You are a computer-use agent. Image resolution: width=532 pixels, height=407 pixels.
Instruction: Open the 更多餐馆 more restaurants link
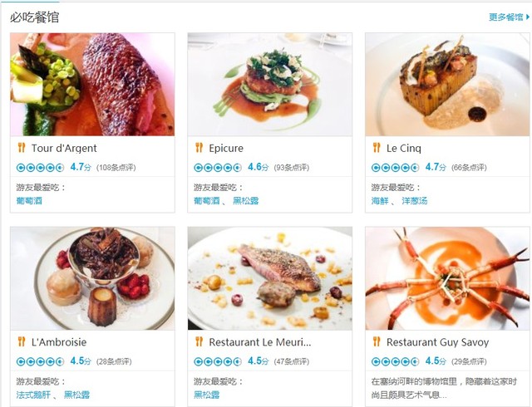509,17
